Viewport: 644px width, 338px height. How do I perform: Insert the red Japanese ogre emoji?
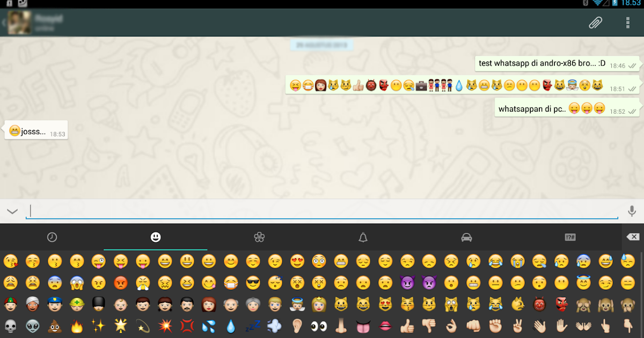point(538,304)
